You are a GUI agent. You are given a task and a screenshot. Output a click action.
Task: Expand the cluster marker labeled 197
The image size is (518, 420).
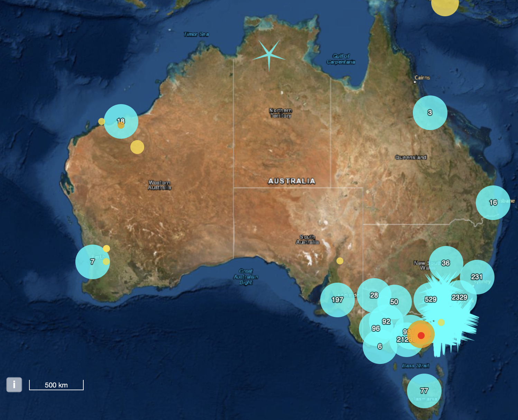[x=337, y=300]
